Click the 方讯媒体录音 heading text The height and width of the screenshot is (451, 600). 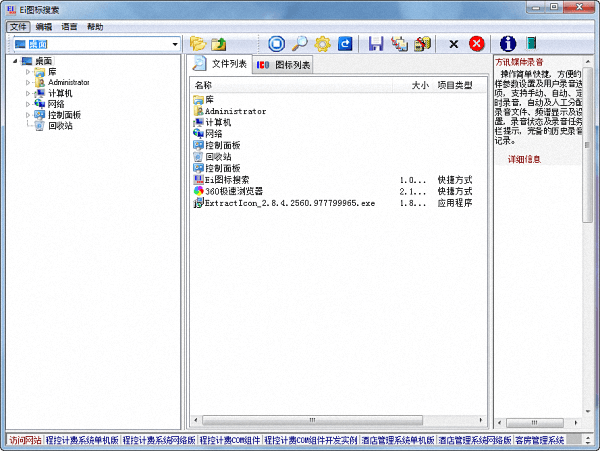[519, 62]
